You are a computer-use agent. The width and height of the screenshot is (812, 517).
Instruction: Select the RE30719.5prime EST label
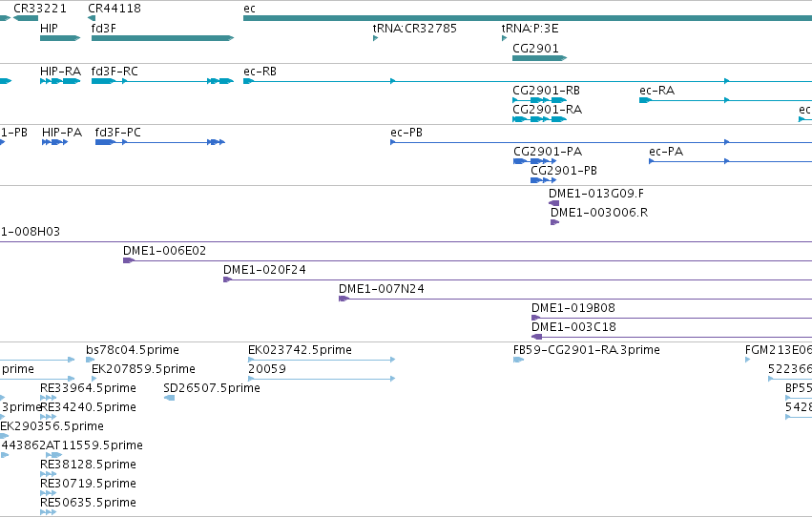click(88, 485)
